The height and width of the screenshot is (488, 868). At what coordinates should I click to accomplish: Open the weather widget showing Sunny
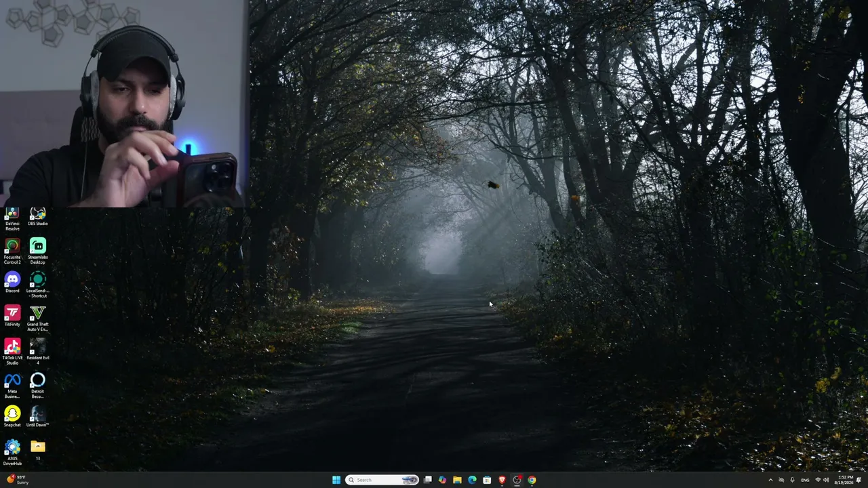(x=18, y=480)
